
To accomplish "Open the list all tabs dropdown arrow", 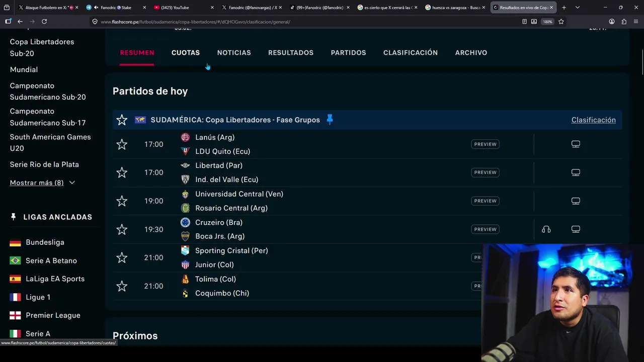I will pos(577,8).
